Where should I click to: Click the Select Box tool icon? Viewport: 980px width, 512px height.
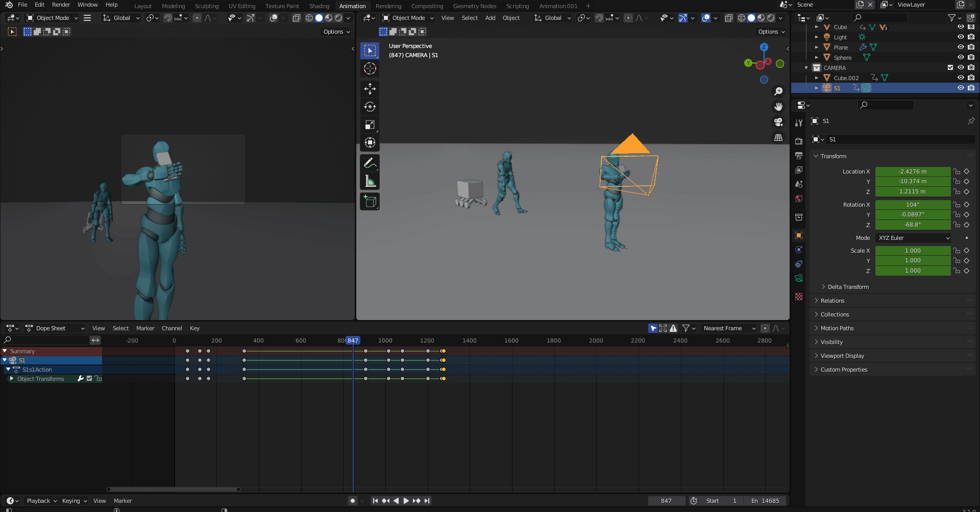(x=370, y=51)
